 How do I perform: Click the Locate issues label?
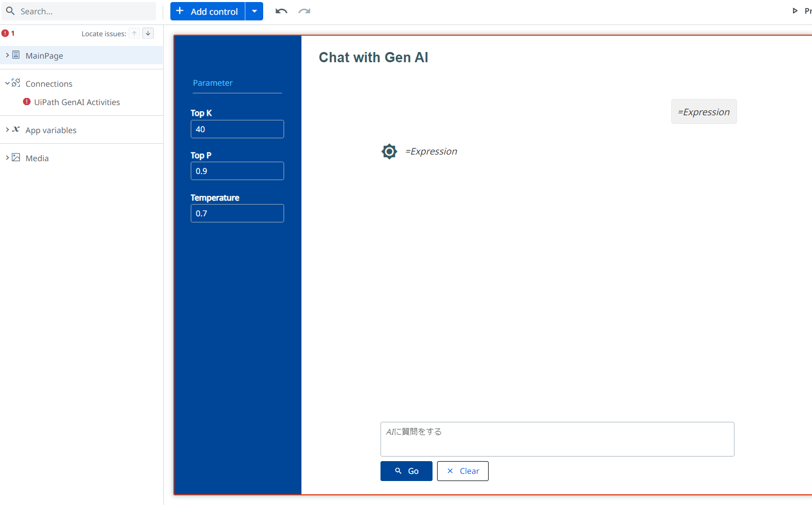point(104,34)
